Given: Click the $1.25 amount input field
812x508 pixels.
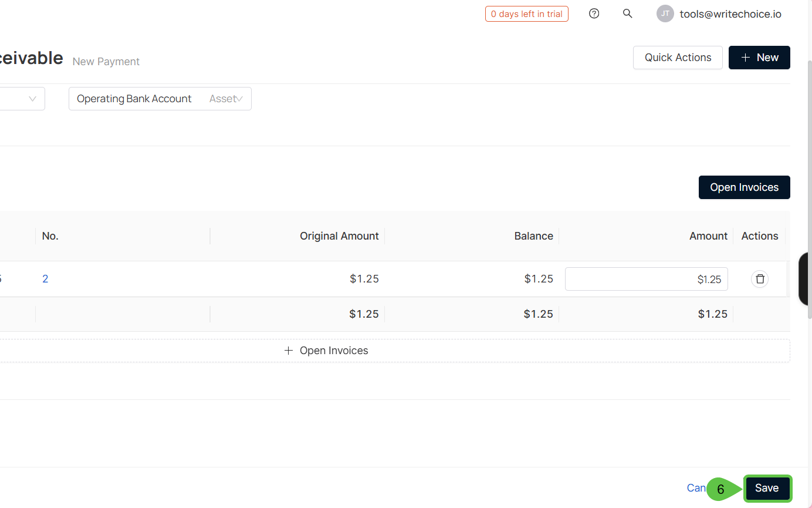Looking at the screenshot, I should 646,279.
